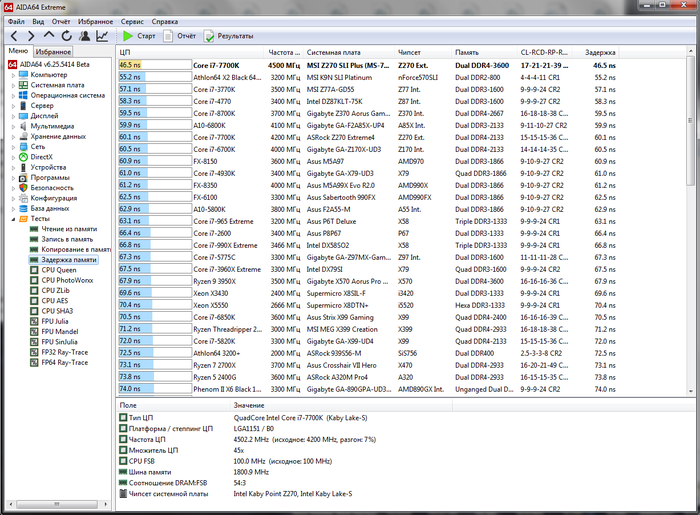Expand the Сервер tree node
This screenshot has width=700, height=515.
click(x=13, y=106)
